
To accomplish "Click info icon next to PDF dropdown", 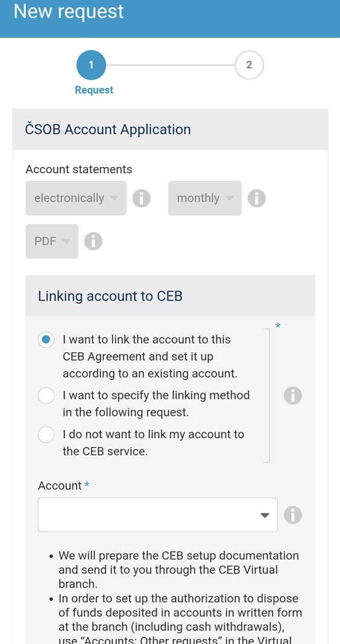I will (93, 241).
